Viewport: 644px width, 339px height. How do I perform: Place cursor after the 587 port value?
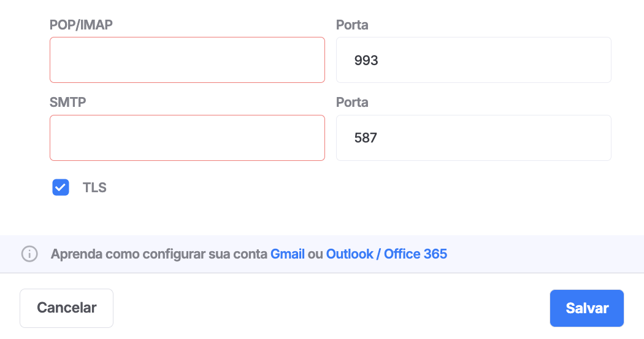pos(378,138)
